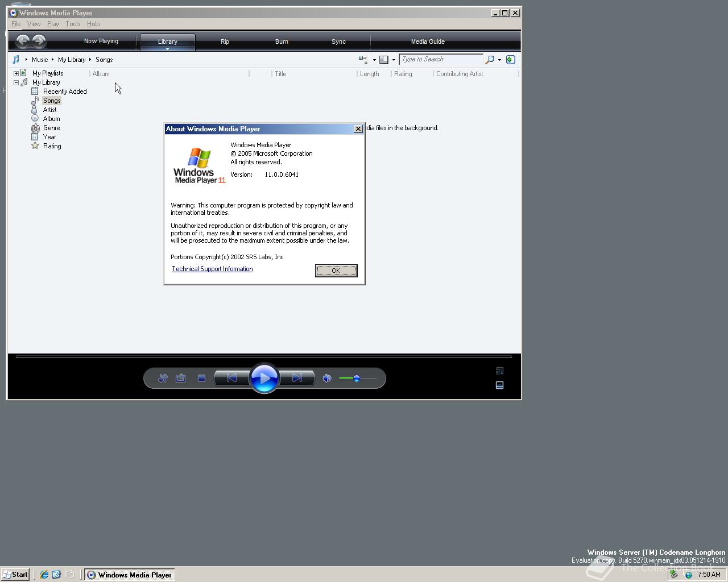728x582 pixels.
Task: Open the search options dropdown arrow
Action: click(499, 60)
